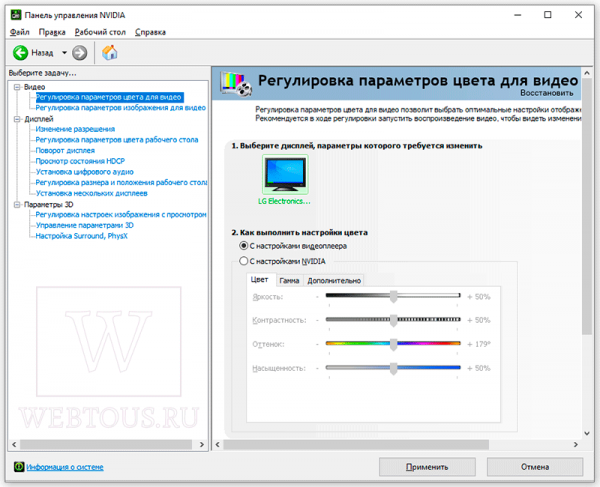The height and width of the screenshot is (487, 600).
Task: Maximize the NVIDIA control panel window
Action: click(548, 15)
